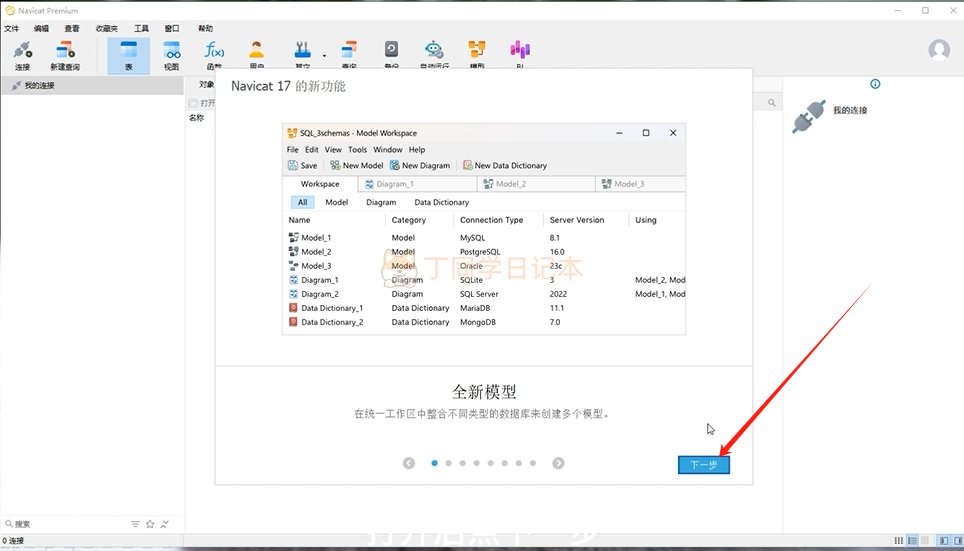Click the next-slide right arrow in carousel
The height and width of the screenshot is (551, 964).
pos(558,463)
